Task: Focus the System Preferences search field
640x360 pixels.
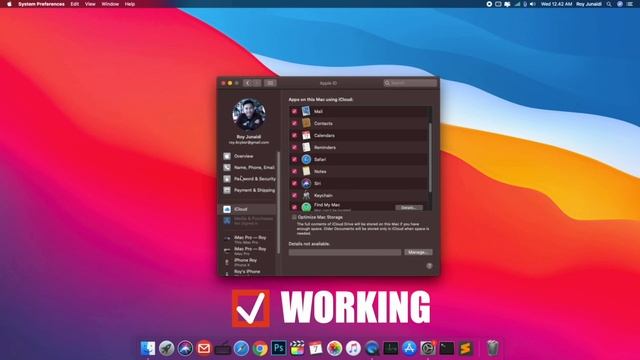Action: (x=410, y=83)
